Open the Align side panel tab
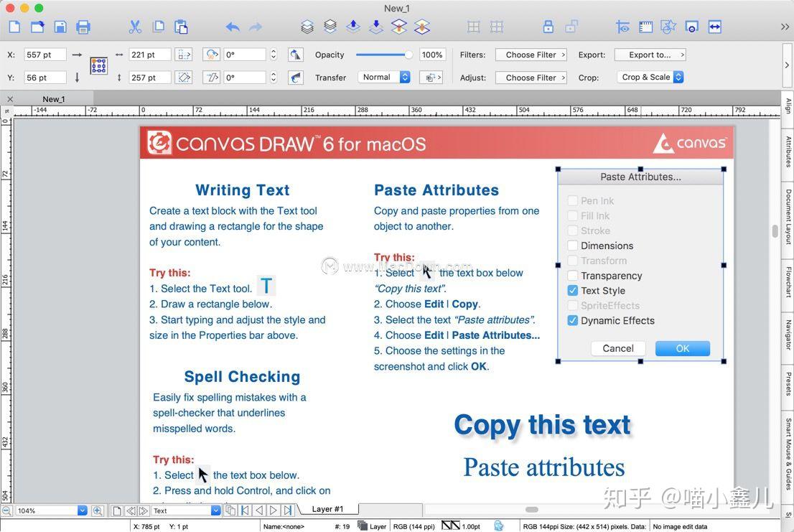Screen dimensions: 794x532 [x=788, y=106]
